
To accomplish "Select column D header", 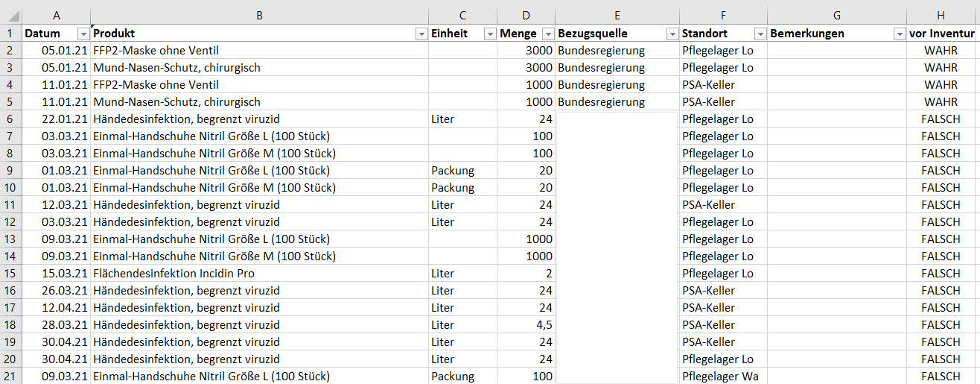I will [x=526, y=16].
